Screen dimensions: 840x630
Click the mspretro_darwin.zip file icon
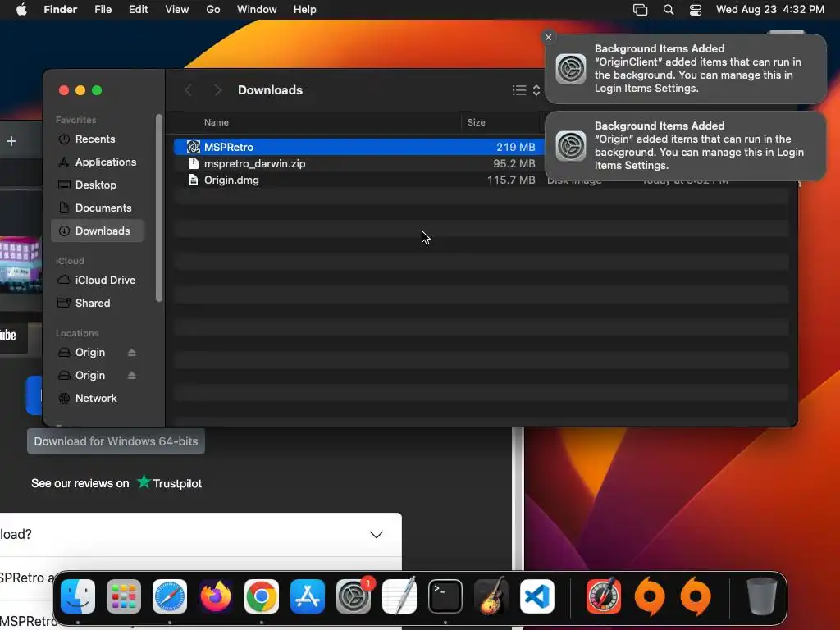[x=194, y=163]
